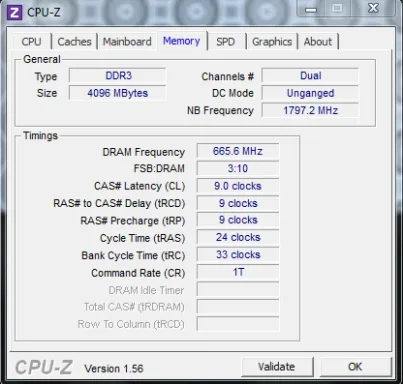The width and height of the screenshot is (403, 384).
Task: Click the CPU-Z purple Z title icon
Action: pyautogui.click(x=14, y=13)
